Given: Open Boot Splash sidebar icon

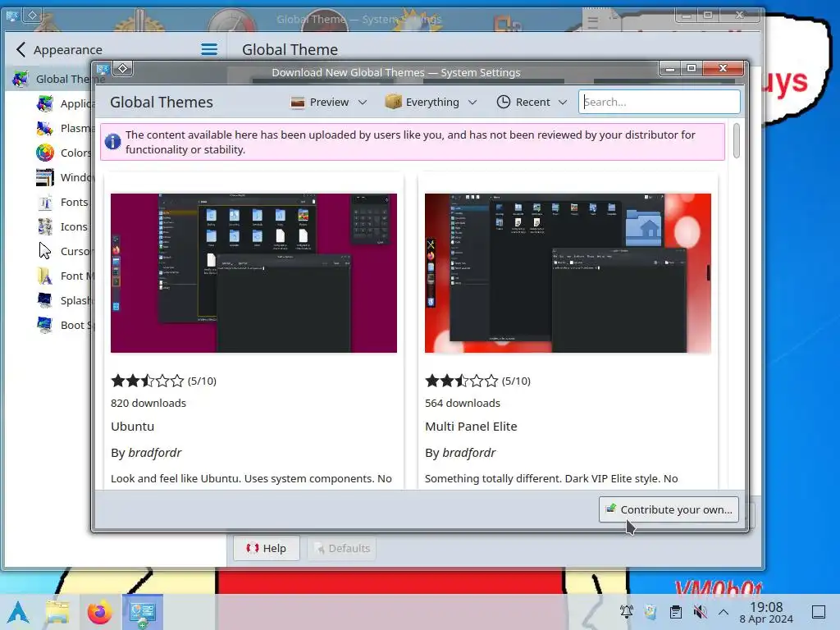Looking at the screenshot, I should click(45, 325).
